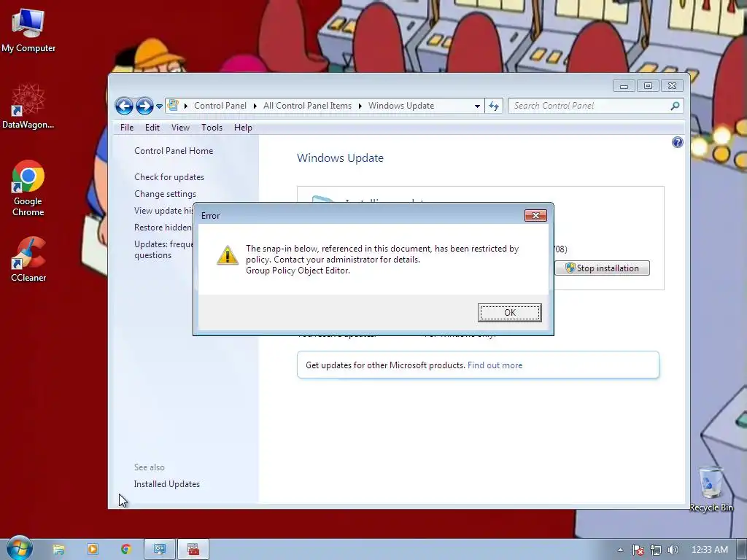Click the Stop installation button
The width and height of the screenshot is (747, 560).
click(x=602, y=268)
